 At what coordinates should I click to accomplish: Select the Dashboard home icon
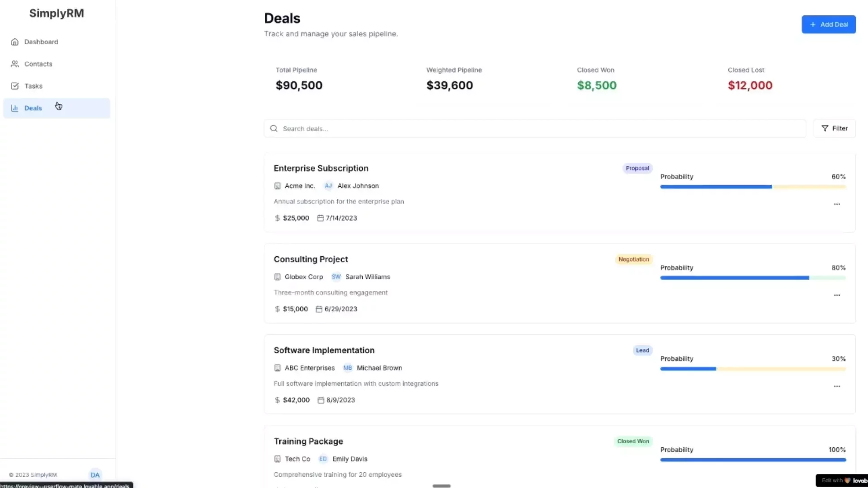click(x=15, y=42)
